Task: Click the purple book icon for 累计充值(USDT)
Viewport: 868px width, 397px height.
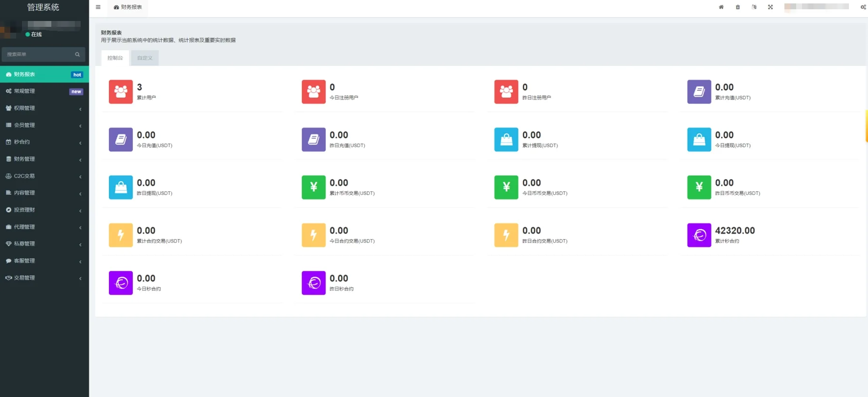Action: (699, 92)
